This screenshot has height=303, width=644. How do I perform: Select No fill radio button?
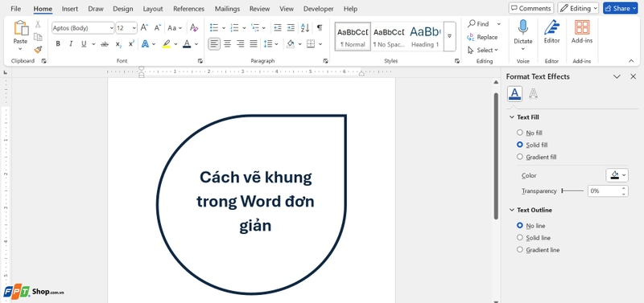click(x=520, y=133)
